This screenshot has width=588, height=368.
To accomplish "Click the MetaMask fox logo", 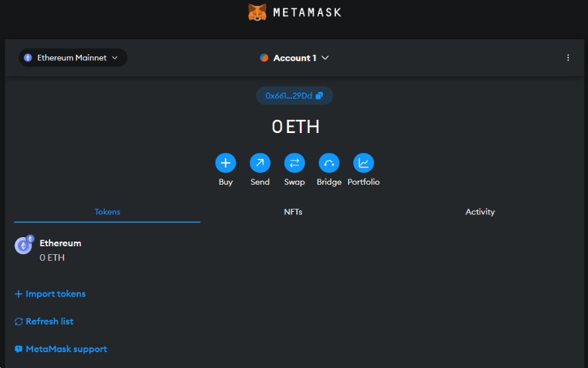I will [x=257, y=12].
